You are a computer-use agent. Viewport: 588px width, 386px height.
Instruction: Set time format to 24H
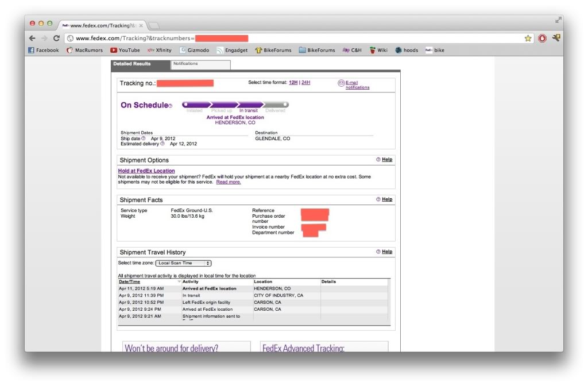click(x=305, y=83)
